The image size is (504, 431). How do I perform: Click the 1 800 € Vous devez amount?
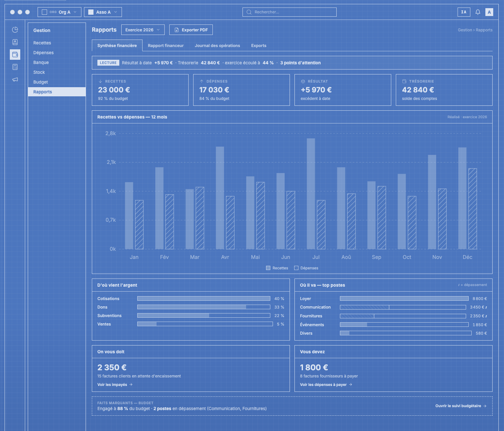pos(314,367)
